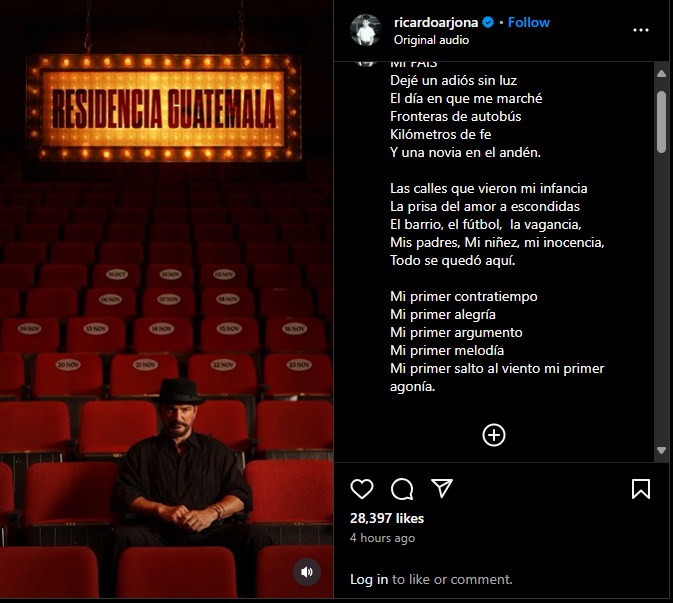The height and width of the screenshot is (603, 673).
Task: Follow the ricardoarjona account
Action: click(528, 22)
